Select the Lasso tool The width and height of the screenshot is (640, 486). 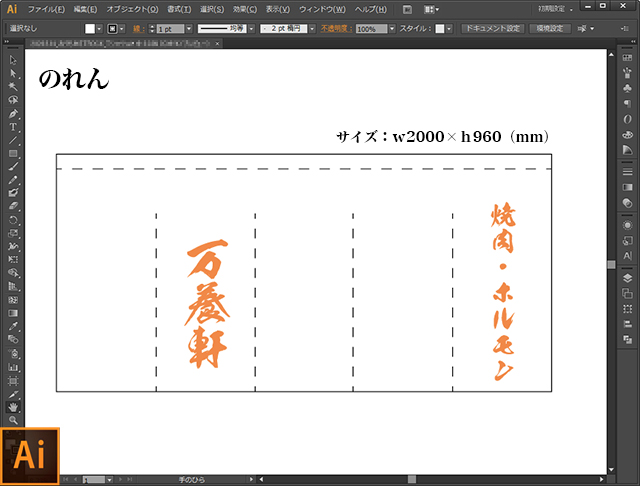click(x=13, y=100)
